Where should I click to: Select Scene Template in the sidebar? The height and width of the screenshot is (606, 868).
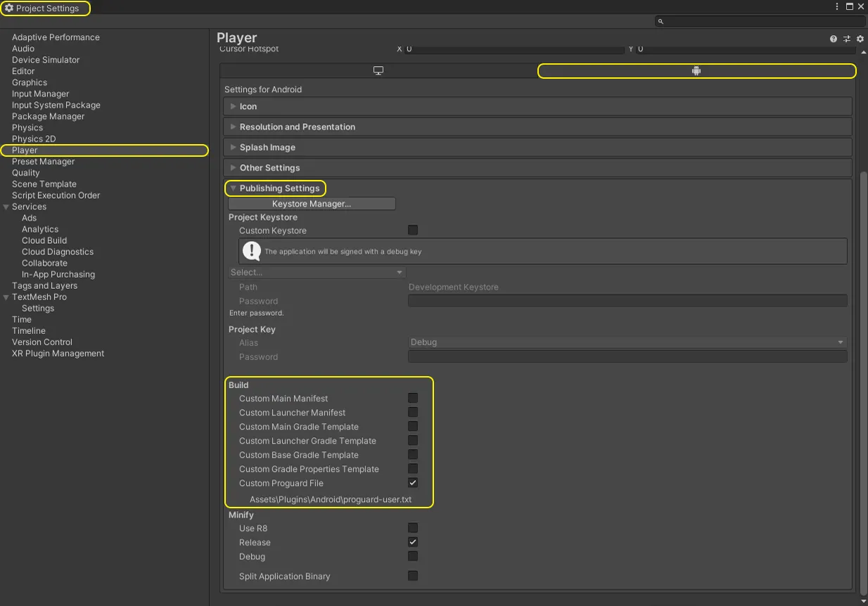click(x=44, y=184)
